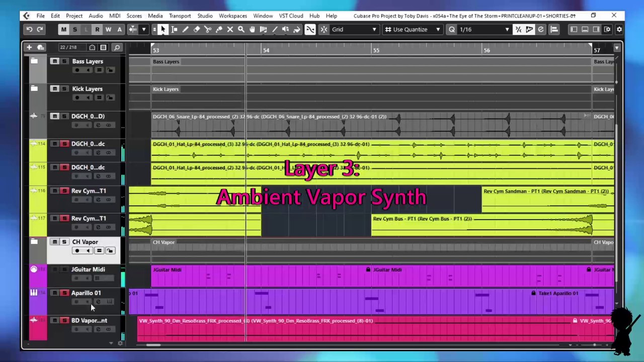Mute the CH Vapor folder track
Viewport: 644px width, 362px height.
tap(54, 242)
